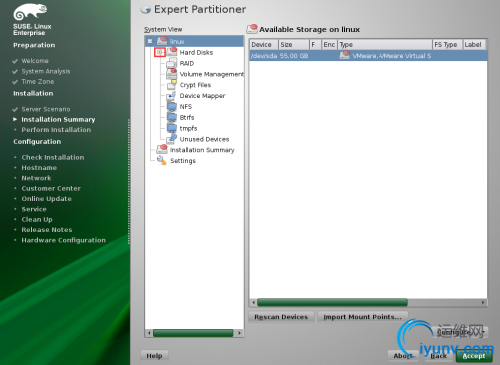This screenshot has width=500, height=365.
Task: Click Server Scenario sidebar step
Action: (46, 109)
